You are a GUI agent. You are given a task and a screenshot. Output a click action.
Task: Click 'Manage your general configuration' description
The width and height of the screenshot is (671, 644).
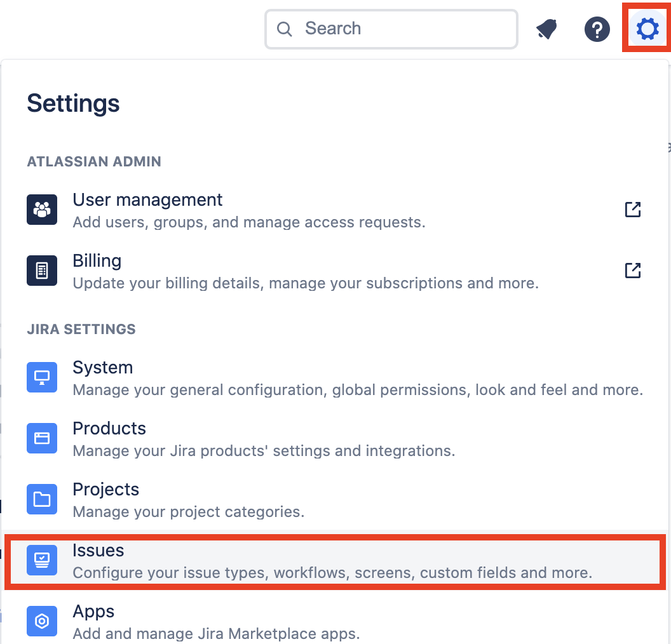(x=358, y=390)
